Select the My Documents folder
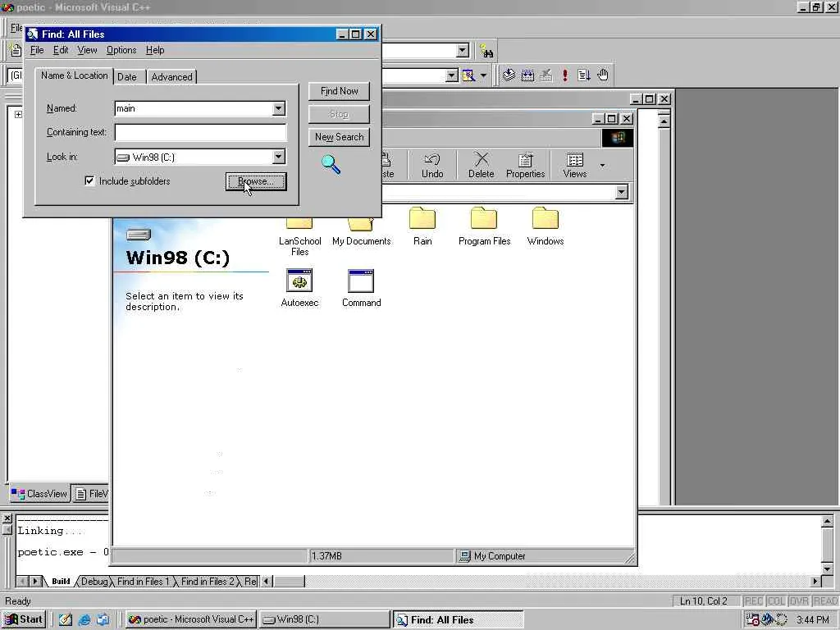Screen dimensions: 840x630 (361, 232)
